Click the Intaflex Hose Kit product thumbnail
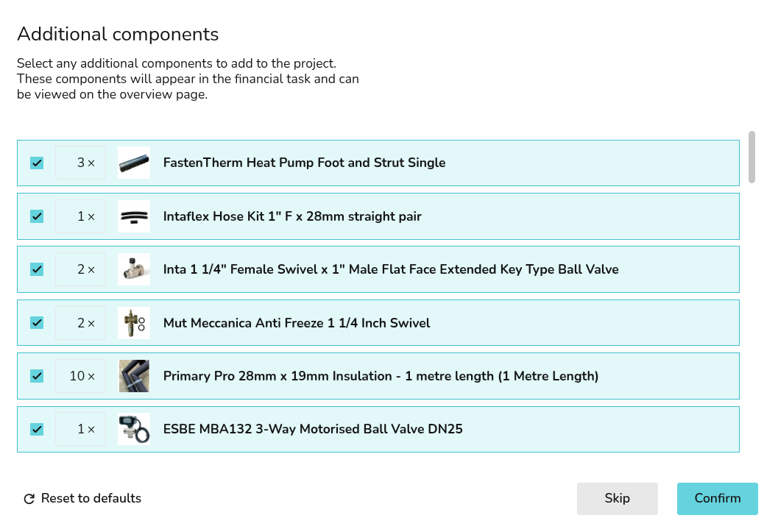This screenshot has width=778, height=532. pyautogui.click(x=134, y=216)
